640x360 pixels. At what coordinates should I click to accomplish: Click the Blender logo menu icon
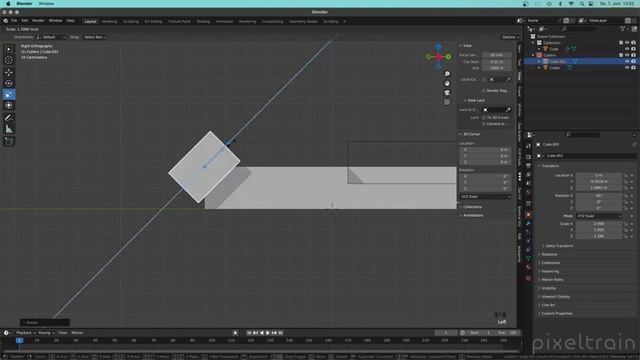point(5,20)
